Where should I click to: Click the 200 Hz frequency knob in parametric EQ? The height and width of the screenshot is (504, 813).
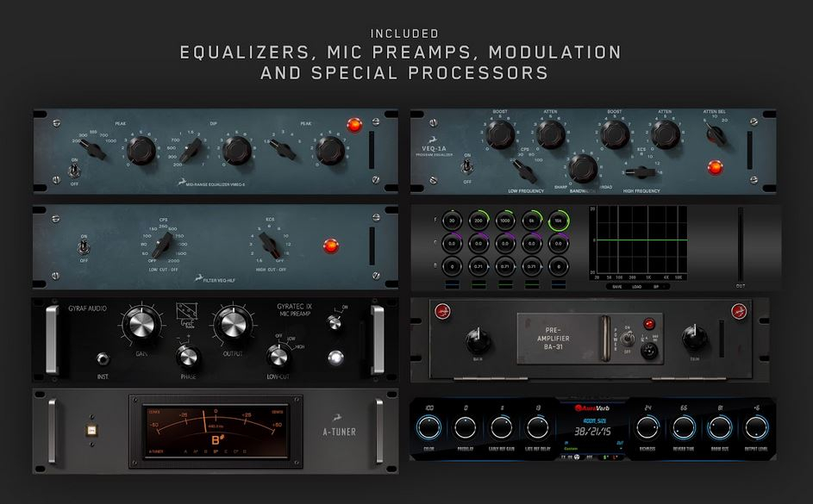coord(478,221)
